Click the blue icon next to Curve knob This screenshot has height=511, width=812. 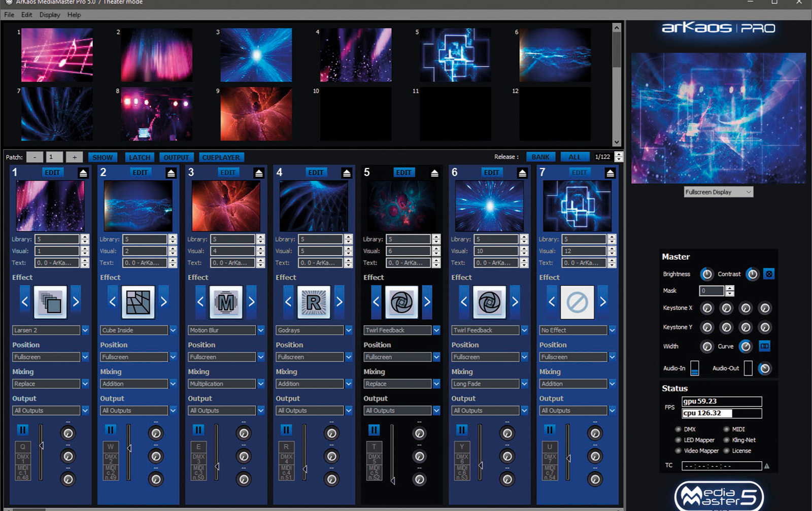tap(764, 346)
